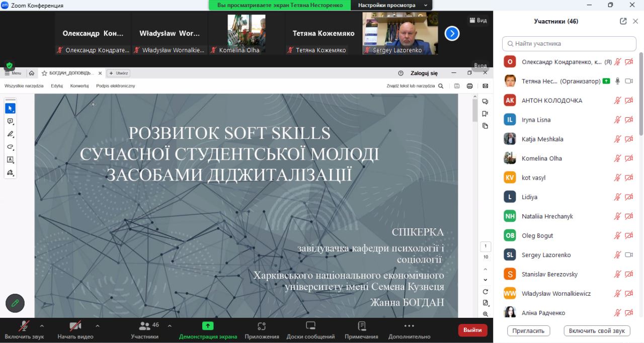Click the Пригласить invite button
This screenshot has width=644, height=343.
pyautogui.click(x=528, y=330)
